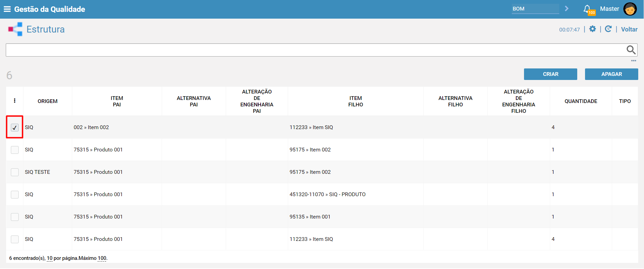This screenshot has height=269, width=644.
Task: Check the last row with quantity 4
Action: [x=15, y=239]
